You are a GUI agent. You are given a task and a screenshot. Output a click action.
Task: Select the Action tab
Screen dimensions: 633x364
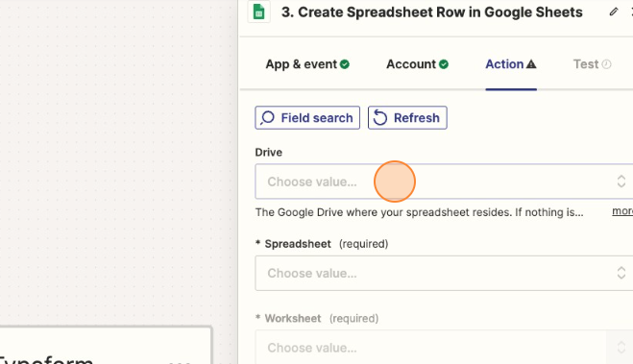click(x=511, y=64)
